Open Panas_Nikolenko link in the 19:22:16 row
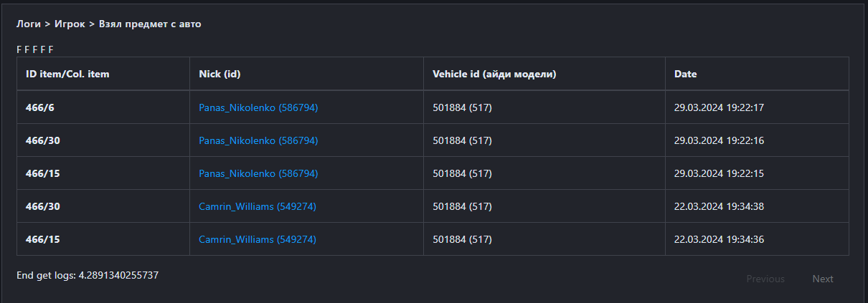Viewport: 868px width, 303px height. tap(258, 140)
